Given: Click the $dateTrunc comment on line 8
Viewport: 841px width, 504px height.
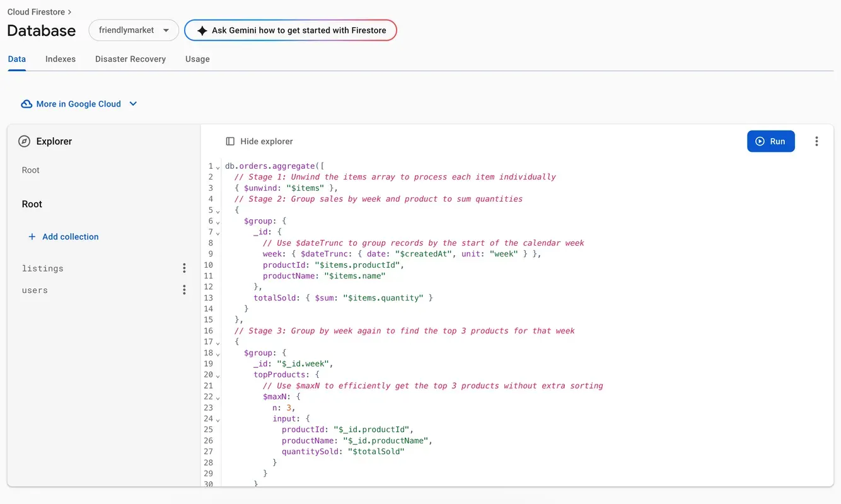Looking at the screenshot, I should click(424, 243).
